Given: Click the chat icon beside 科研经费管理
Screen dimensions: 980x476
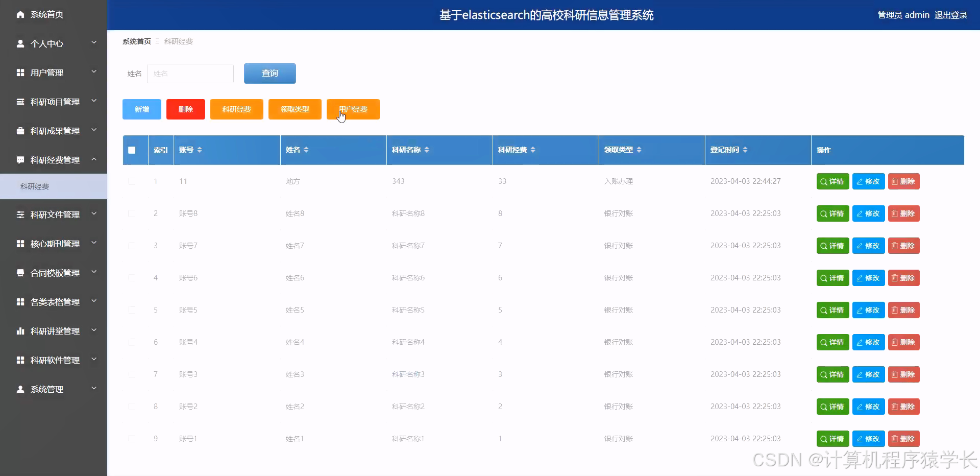Looking at the screenshot, I should click(x=20, y=160).
